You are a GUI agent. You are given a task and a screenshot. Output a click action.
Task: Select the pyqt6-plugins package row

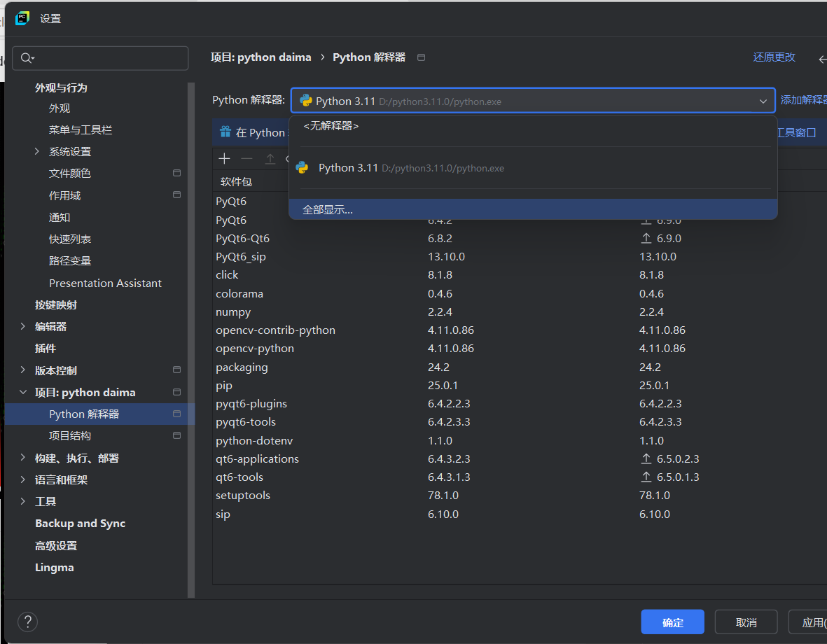point(520,403)
